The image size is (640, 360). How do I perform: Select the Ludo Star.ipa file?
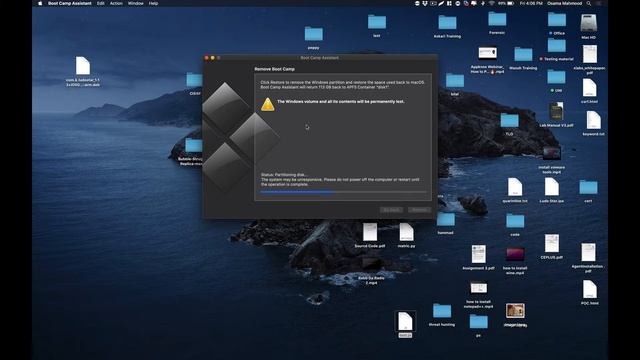coord(552,187)
